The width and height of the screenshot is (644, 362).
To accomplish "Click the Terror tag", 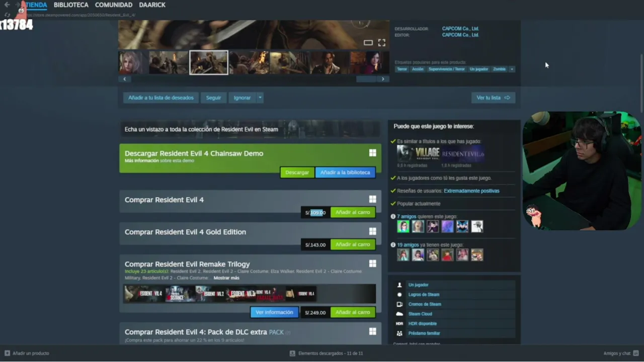I will [x=401, y=69].
